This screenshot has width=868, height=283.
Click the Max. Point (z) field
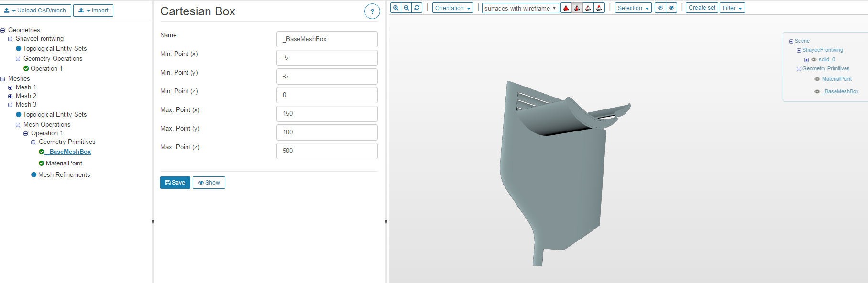[x=327, y=151]
